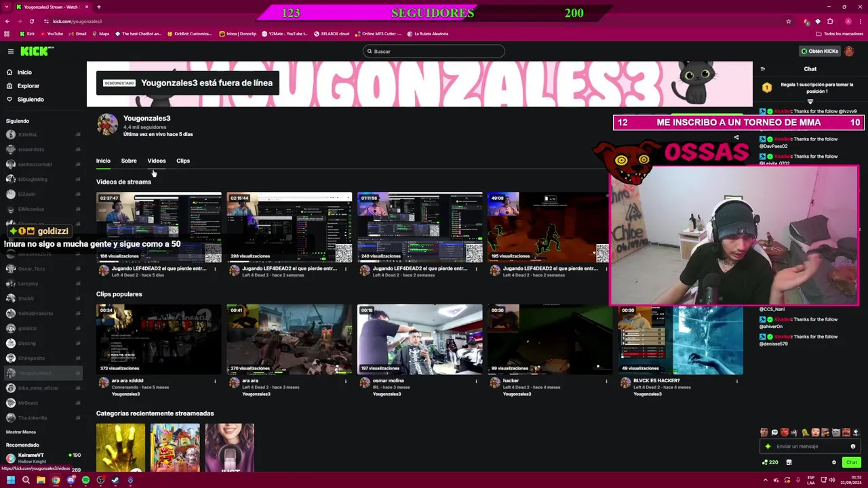Click the 220 KICKs balance icon

[x=770, y=463]
